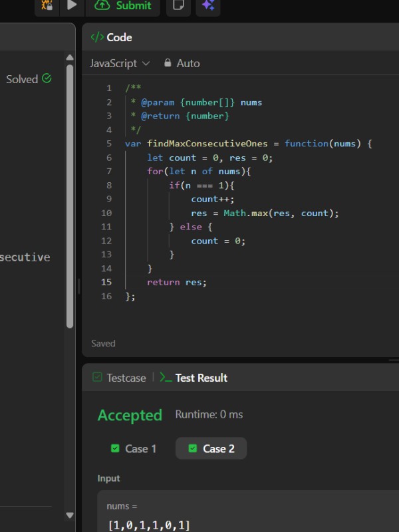Click the scrollbar down arrow in left panel
The image size is (399, 532).
[x=70, y=515]
